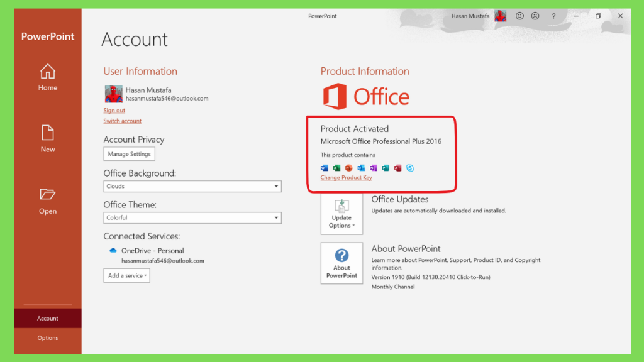Image resolution: width=644 pixels, height=362 pixels.
Task: Click the Sign out link
Action: (114, 111)
